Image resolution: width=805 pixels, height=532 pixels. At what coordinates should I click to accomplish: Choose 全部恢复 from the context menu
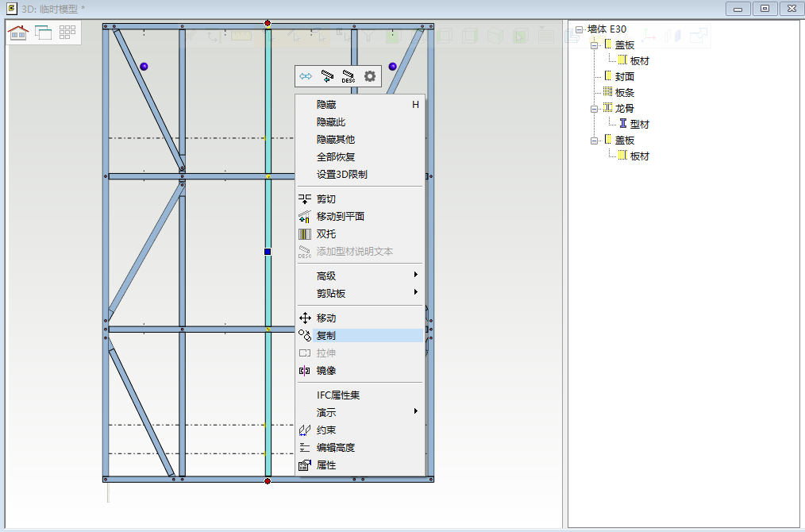(x=360, y=157)
